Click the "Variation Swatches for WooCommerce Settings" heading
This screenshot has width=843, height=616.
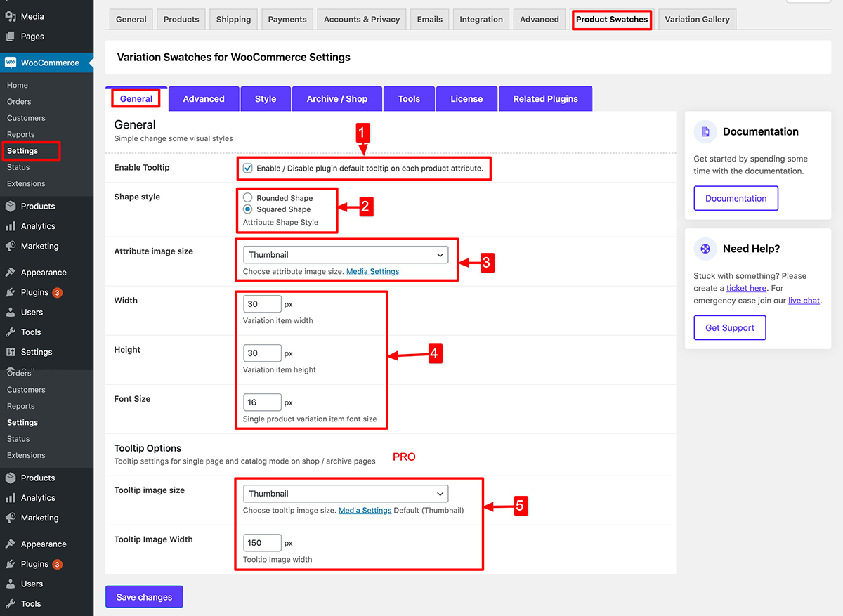point(234,58)
